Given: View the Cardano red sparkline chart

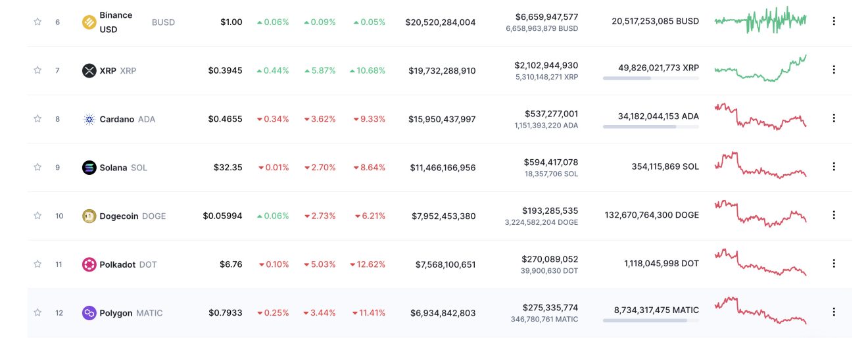Looking at the screenshot, I should click(x=761, y=117).
